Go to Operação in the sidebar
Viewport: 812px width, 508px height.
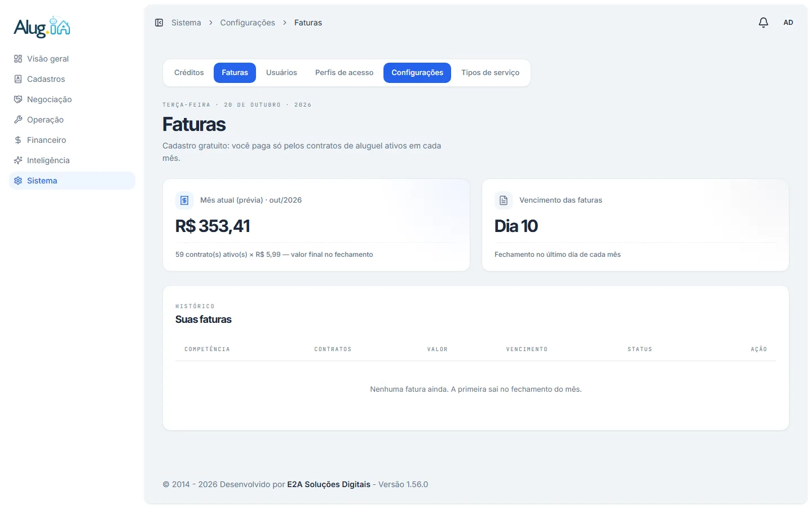click(72, 120)
